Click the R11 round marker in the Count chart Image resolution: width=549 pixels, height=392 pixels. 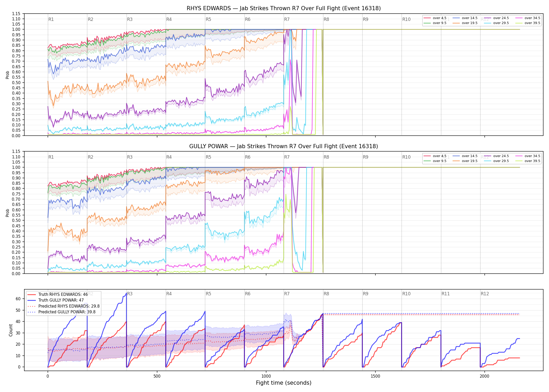[x=446, y=294]
